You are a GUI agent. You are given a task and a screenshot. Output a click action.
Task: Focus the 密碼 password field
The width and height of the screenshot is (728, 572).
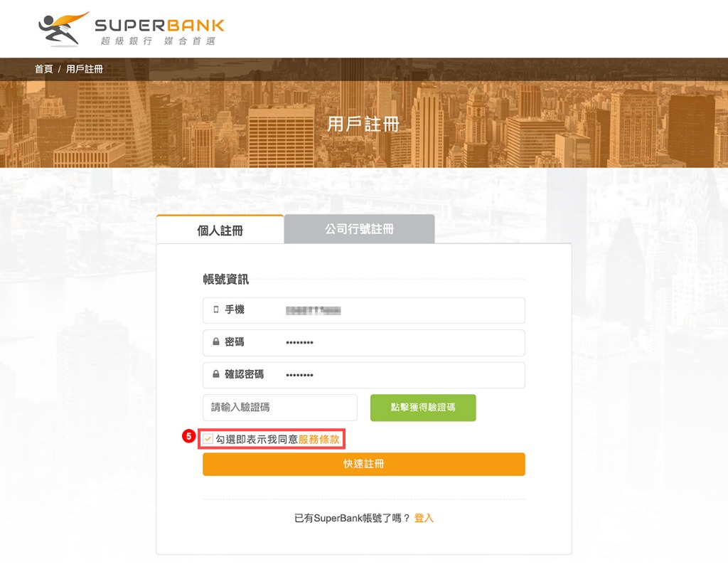point(363,343)
